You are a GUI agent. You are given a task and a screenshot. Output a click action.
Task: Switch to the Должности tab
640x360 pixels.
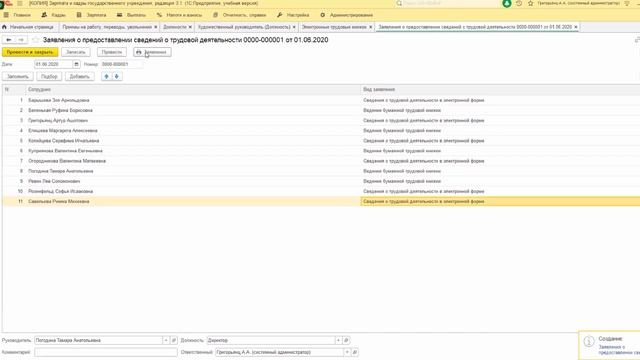175,27
